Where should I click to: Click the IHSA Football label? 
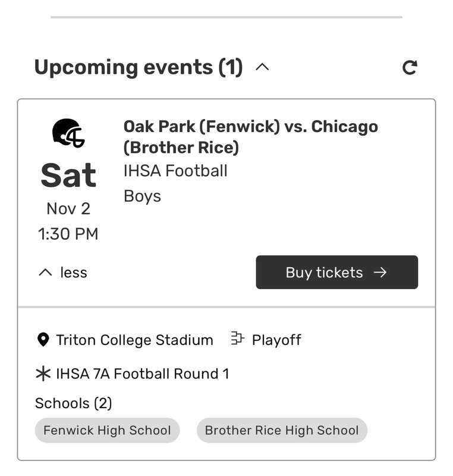(175, 171)
